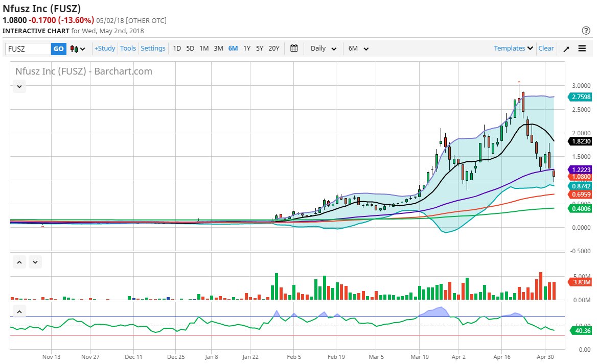Select the 3M time range
Image resolution: width=597 pixels, height=364 pixels.
click(x=219, y=48)
